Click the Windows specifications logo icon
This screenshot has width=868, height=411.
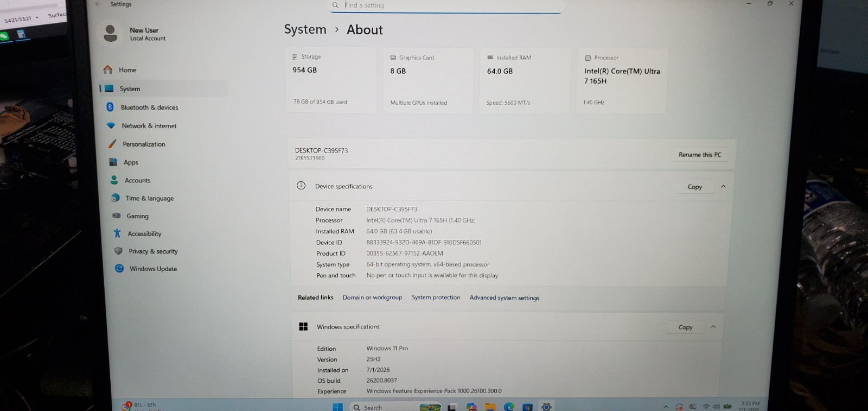point(303,326)
